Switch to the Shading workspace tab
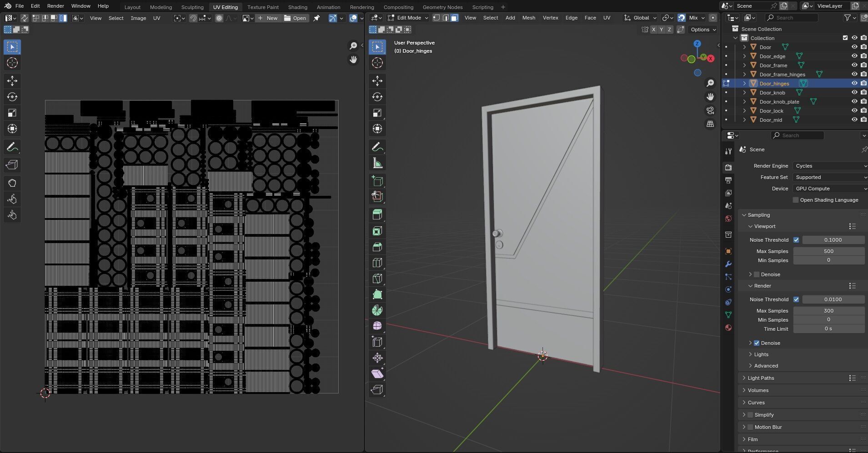 [298, 7]
